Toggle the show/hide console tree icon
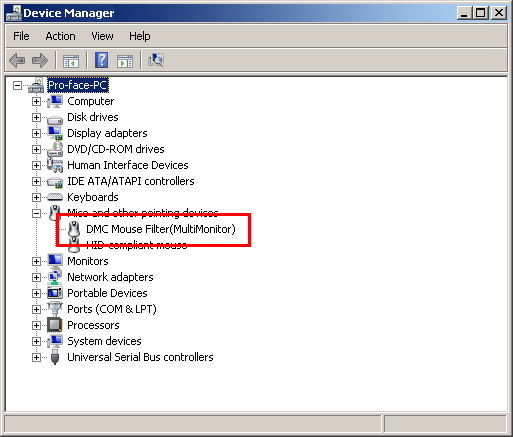 pyautogui.click(x=71, y=61)
